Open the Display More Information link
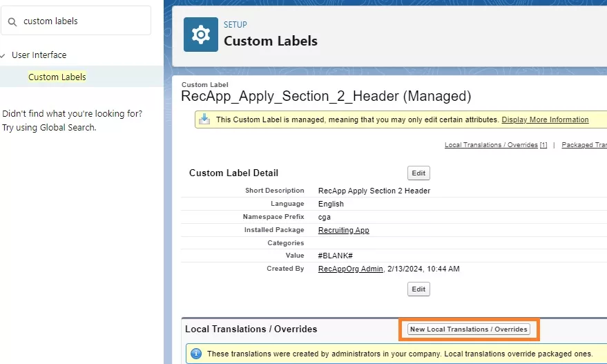 click(545, 119)
